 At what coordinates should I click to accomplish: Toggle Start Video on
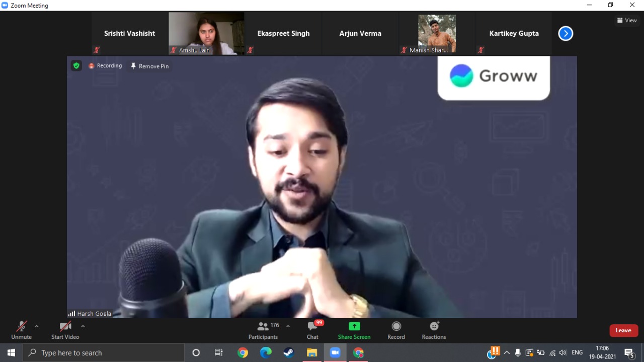tap(65, 330)
